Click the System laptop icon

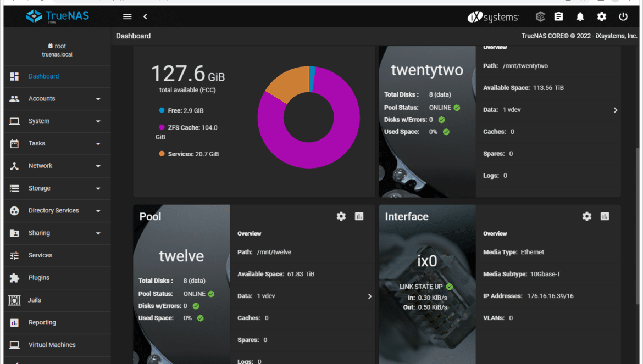tap(14, 121)
